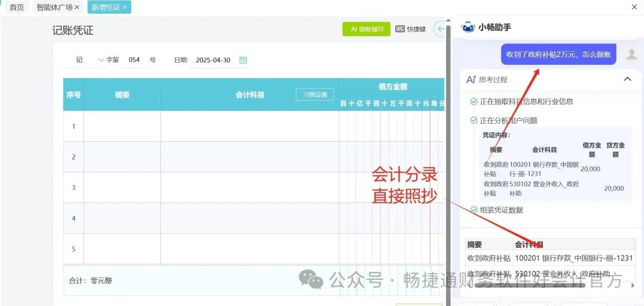Image resolution: width=644 pixels, height=306 pixels.
Task: Click the keyboard icon beside 快捷键
Action: tap(400, 29)
